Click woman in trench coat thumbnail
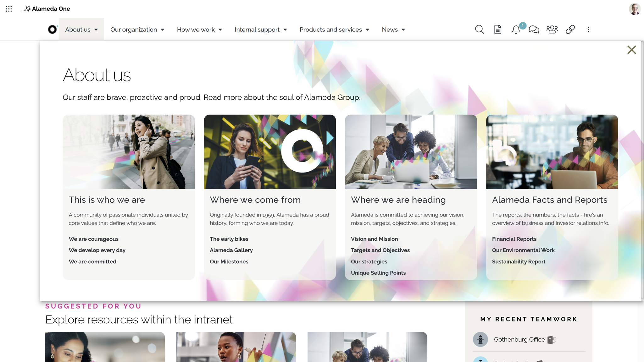 [129, 151]
